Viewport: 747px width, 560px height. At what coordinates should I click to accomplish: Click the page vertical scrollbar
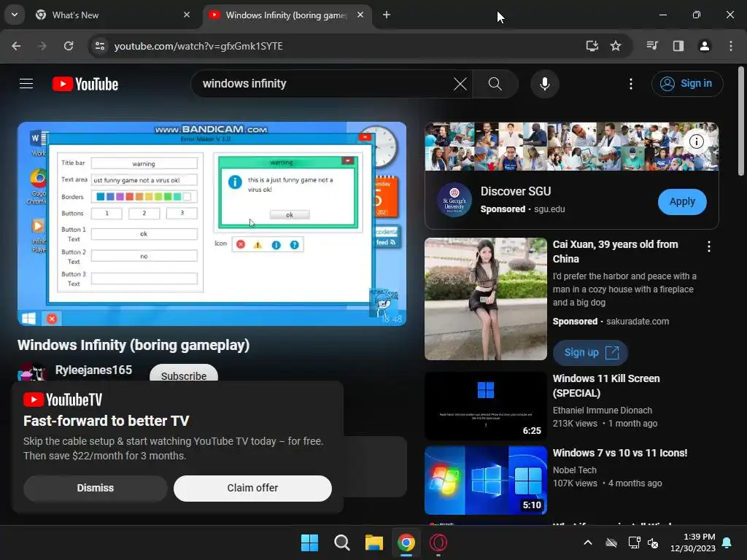741,122
